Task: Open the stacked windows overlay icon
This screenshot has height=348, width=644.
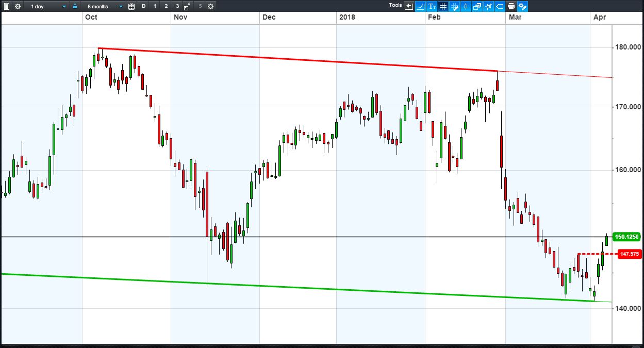Action: (x=477, y=6)
